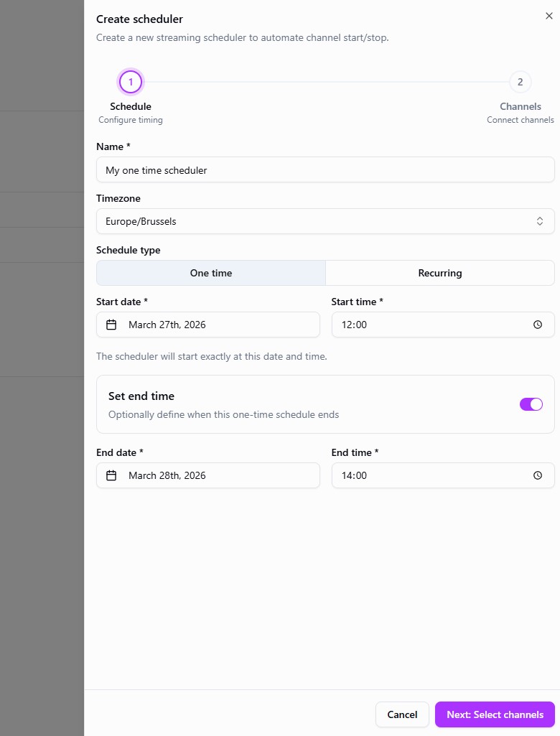Image resolution: width=560 pixels, height=736 pixels.
Task: Go to the Schedule step label
Action: [131, 106]
